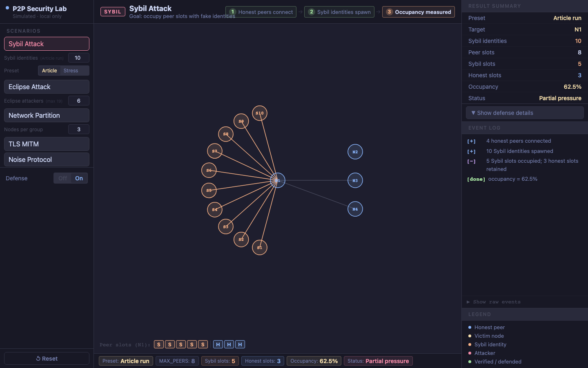Click Sybil node S9 in the graph
The height and width of the screenshot is (368, 588).
coord(241,121)
